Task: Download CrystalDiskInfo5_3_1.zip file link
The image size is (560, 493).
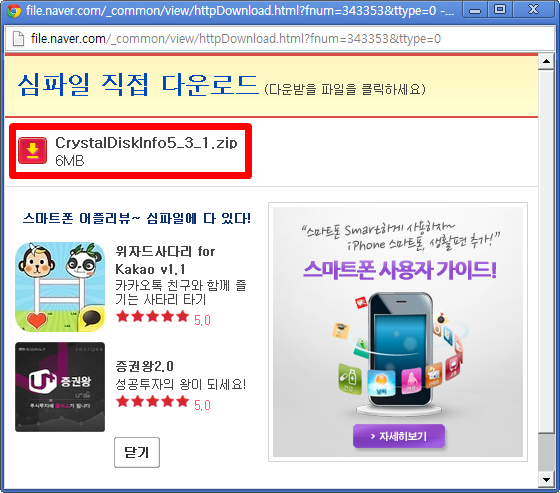Action: pyautogui.click(x=146, y=143)
